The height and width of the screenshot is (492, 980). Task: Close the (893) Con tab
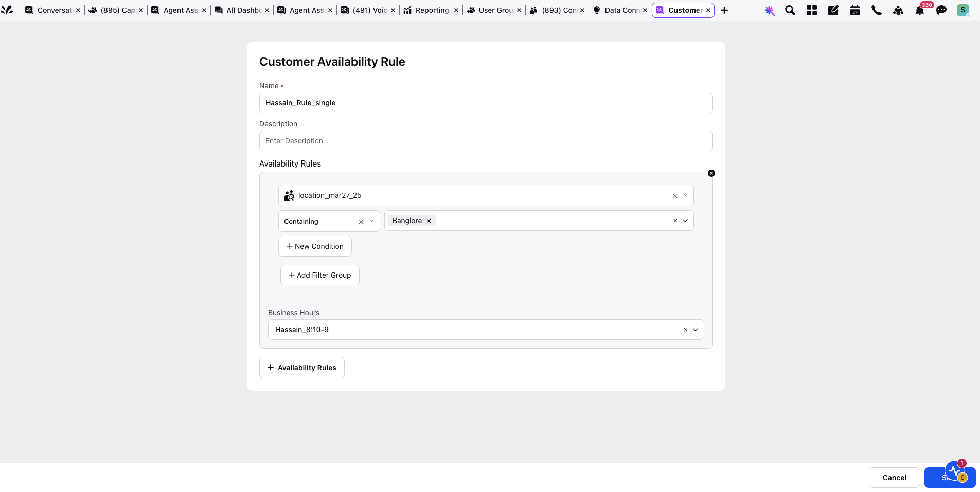[582, 10]
